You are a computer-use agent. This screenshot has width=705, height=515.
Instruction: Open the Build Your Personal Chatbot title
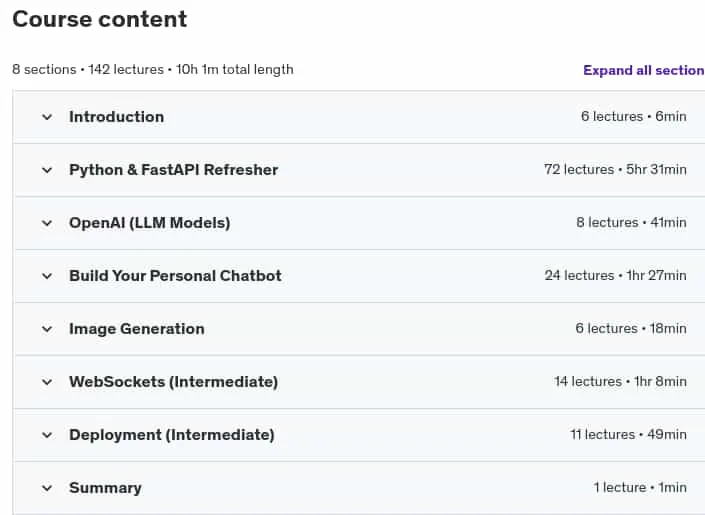pyautogui.click(x=175, y=276)
